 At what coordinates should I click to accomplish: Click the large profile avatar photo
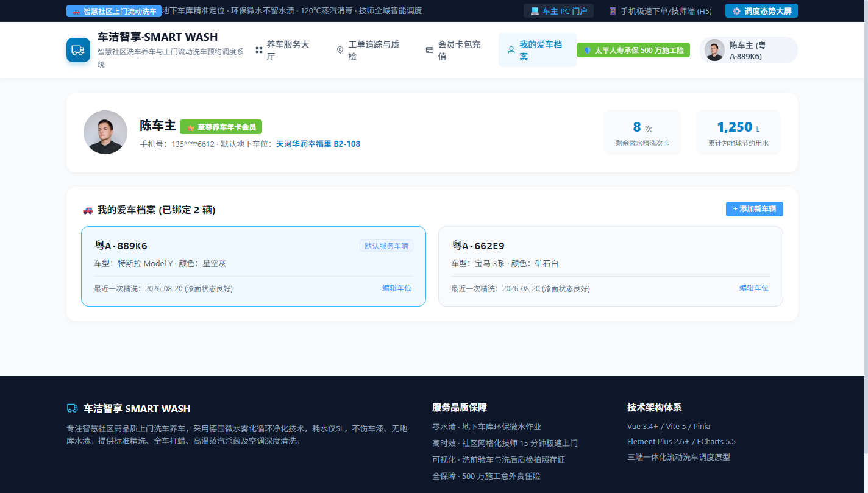click(105, 132)
